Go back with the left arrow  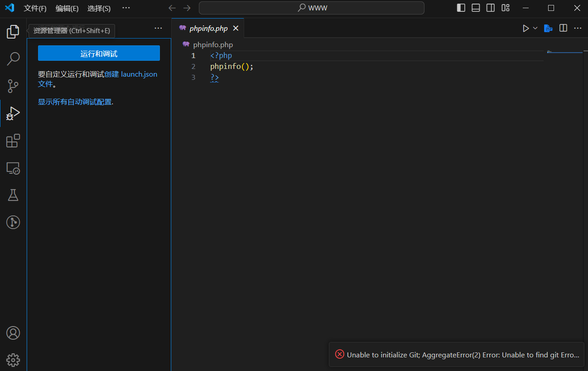[x=172, y=8]
